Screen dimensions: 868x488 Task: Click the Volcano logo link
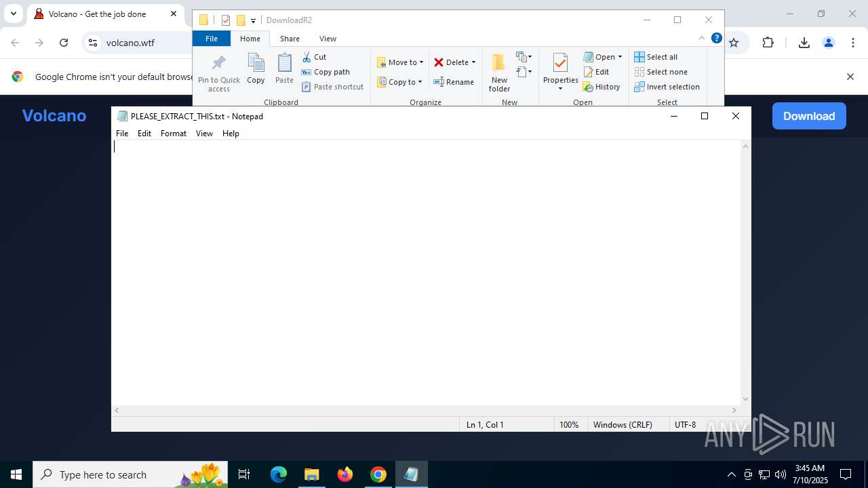click(x=54, y=116)
